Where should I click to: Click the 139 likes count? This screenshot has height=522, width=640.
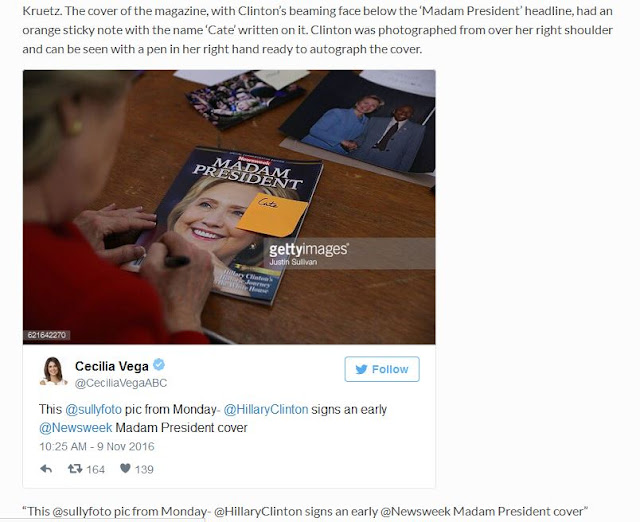(144, 469)
